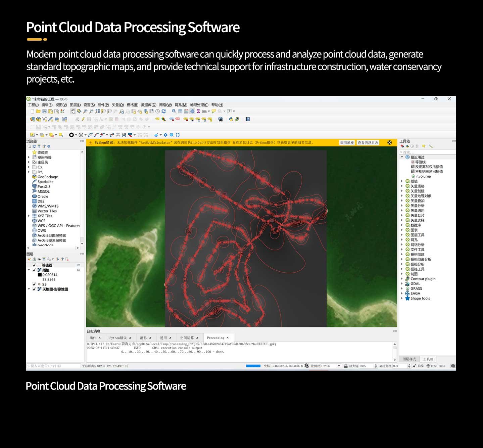Click the 键入以定位 locator search field
The height and width of the screenshot is (448, 483).
pyautogui.click(x=54, y=366)
